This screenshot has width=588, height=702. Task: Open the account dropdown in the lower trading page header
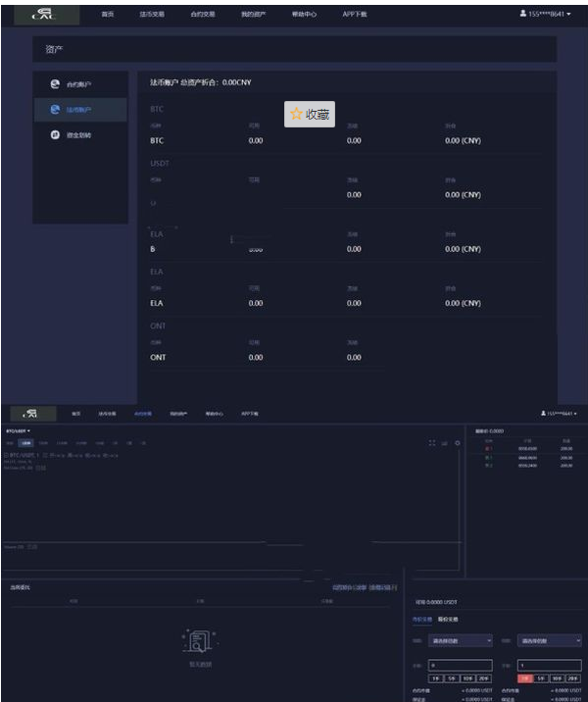559,413
